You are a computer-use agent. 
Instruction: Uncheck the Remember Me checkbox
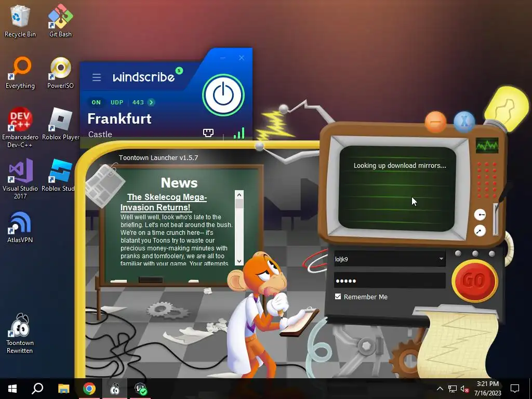click(x=338, y=297)
